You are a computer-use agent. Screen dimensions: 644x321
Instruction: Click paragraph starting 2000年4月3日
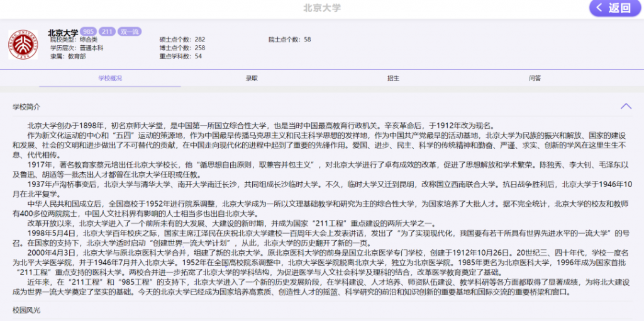pos(320,263)
